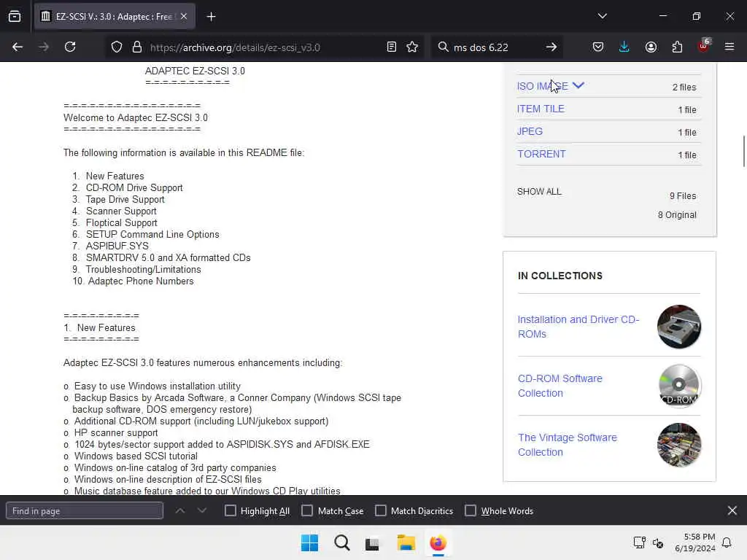Click the ms dos 6.22 search field
The height and width of the screenshot is (560, 747).
pos(495,47)
